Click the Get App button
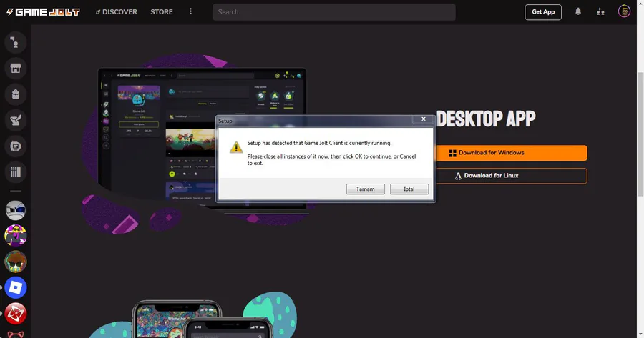This screenshot has width=644, height=338. tap(543, 12)
